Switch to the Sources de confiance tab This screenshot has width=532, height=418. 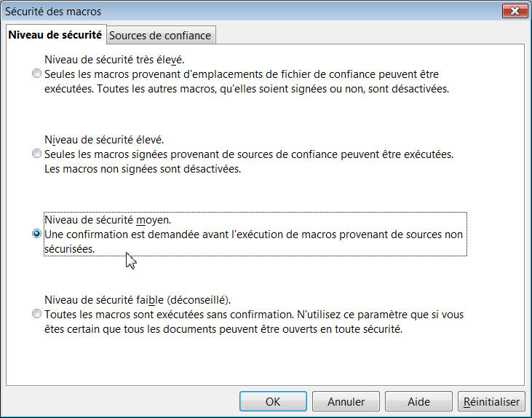[160, 35]
